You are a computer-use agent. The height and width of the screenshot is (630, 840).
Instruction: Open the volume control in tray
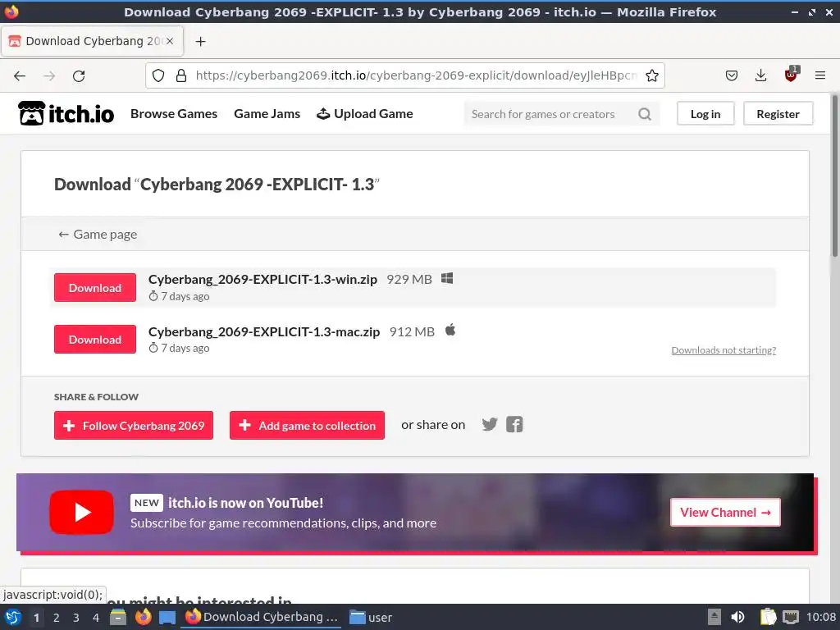click(738, 617)
